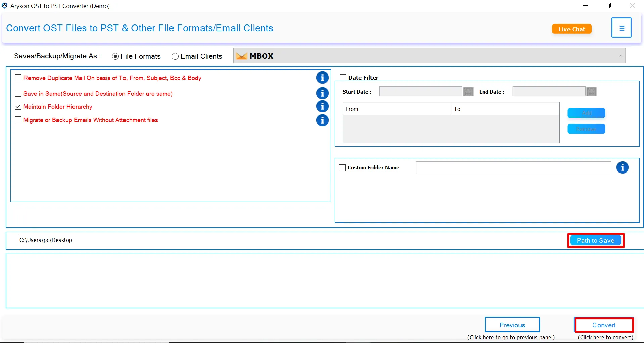
Task: Click the Remove date range button
Action: pos(586,129)
